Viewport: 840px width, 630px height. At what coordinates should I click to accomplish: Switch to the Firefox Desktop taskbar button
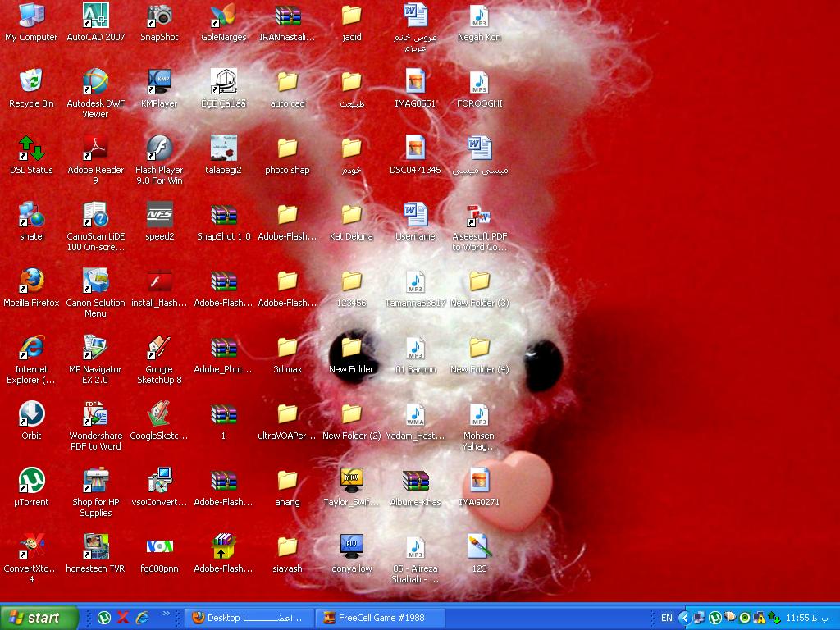tap(249, 618)
